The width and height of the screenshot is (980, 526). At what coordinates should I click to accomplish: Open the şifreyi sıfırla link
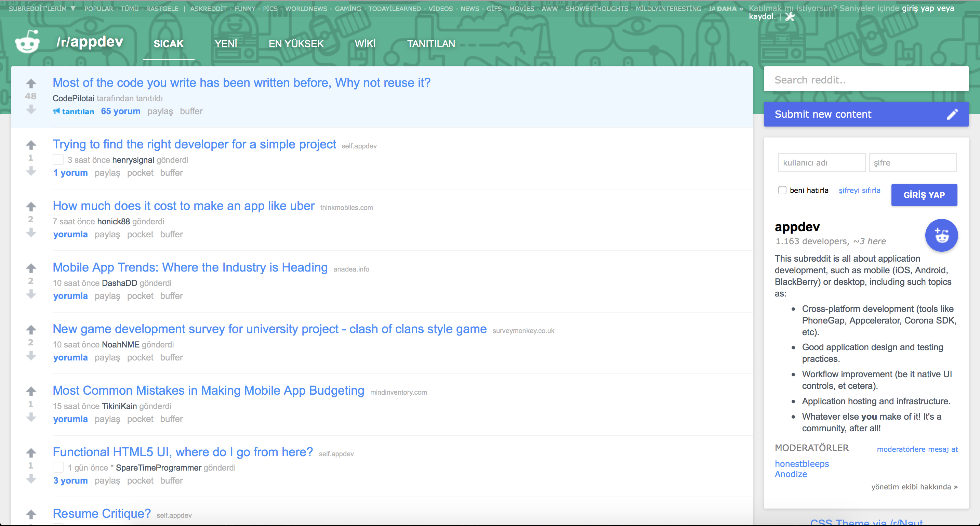point(859,190)
